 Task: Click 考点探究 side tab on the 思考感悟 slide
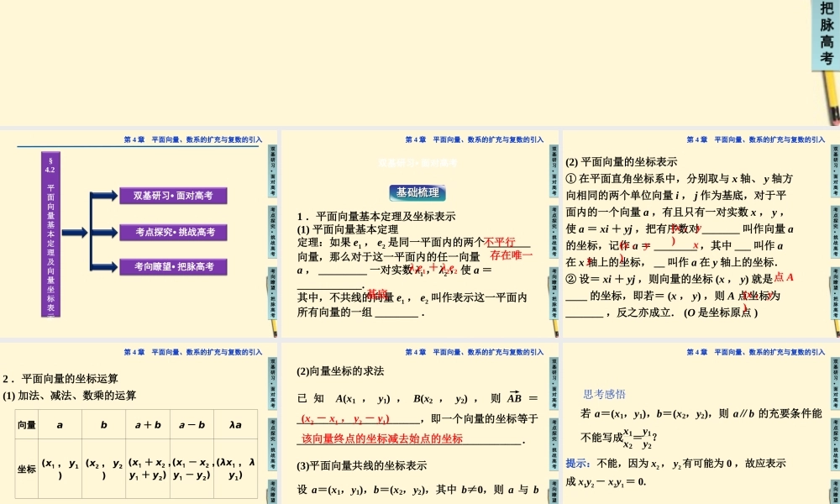tap(835, 444)
